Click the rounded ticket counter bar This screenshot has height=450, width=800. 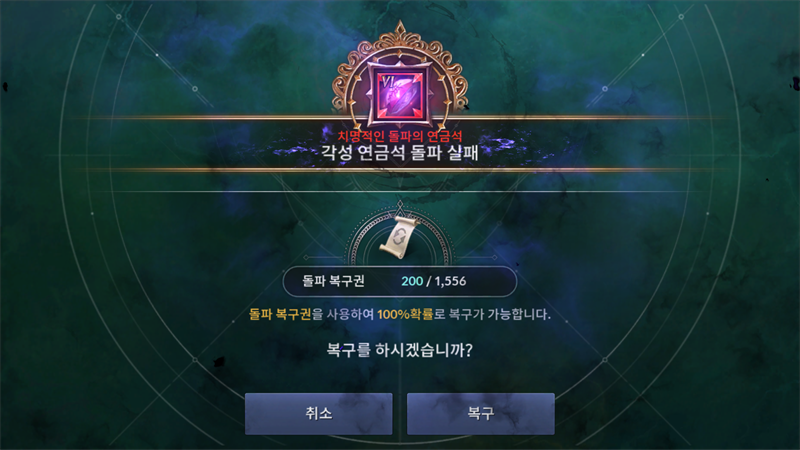(400, 281)
